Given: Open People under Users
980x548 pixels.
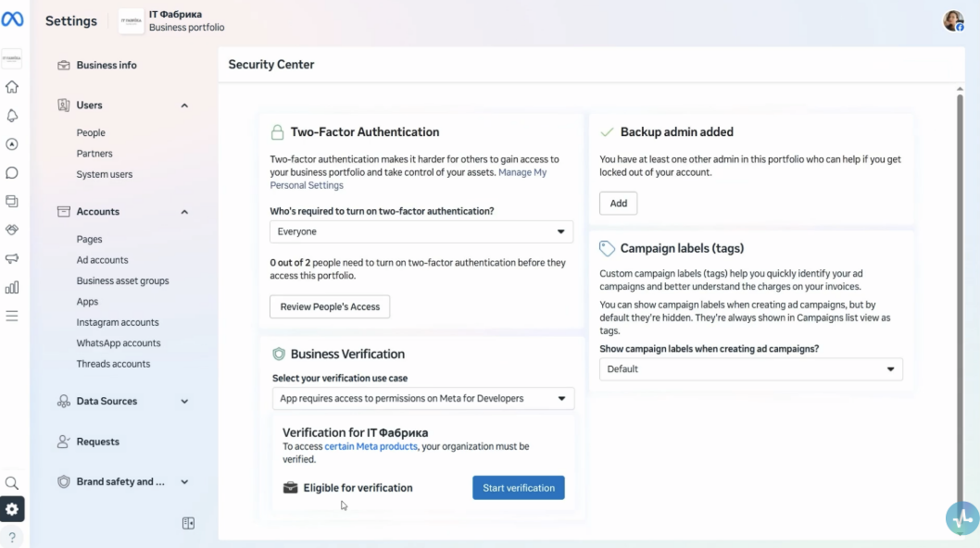Looking at the screenshot, I should pyautogui.click(x=91, y=132).
